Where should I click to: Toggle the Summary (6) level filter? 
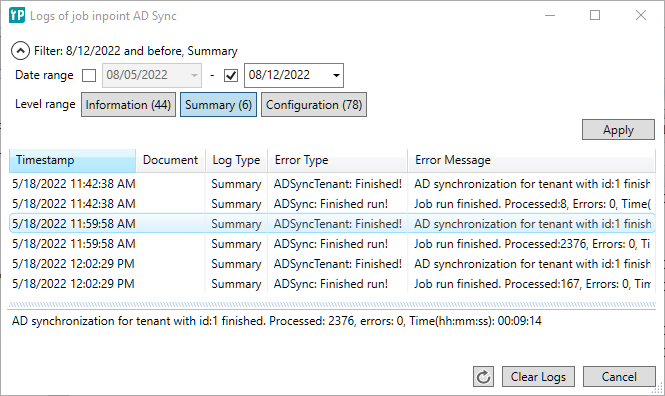(218, 105)
